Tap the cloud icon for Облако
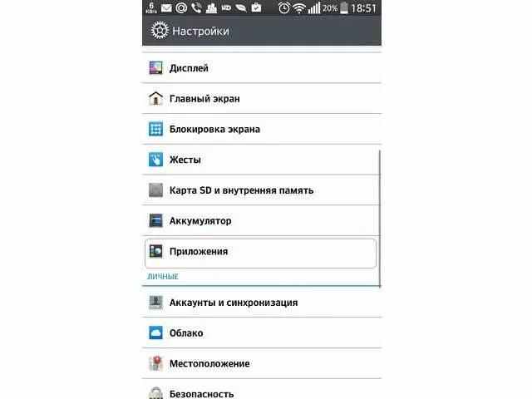532x399 pixels. 155,332
